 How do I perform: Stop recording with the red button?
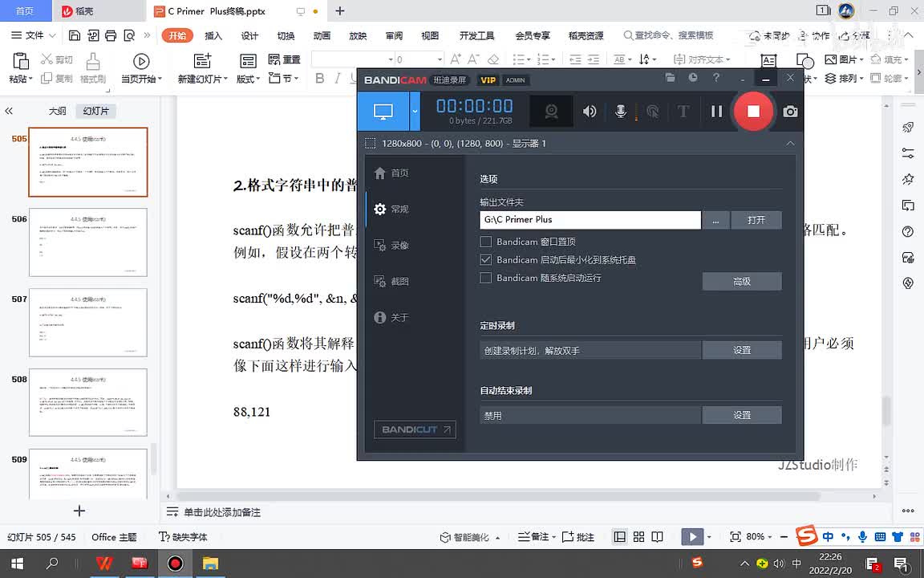tap(753, 111)
